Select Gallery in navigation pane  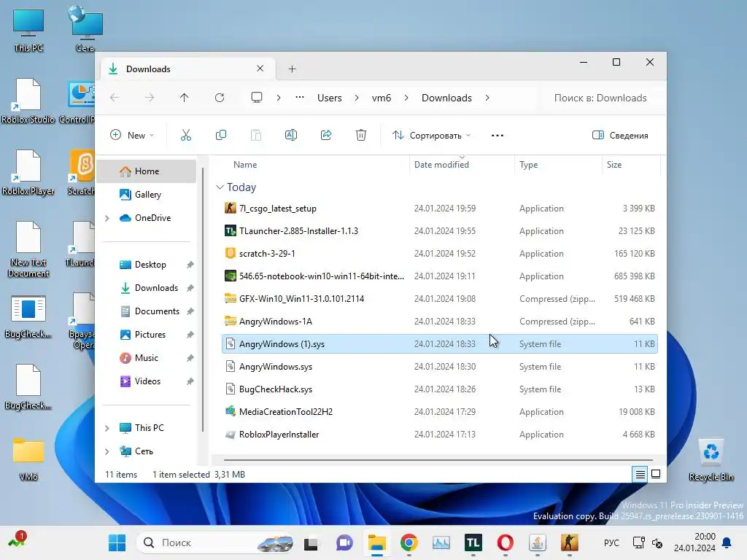(146, 194)
